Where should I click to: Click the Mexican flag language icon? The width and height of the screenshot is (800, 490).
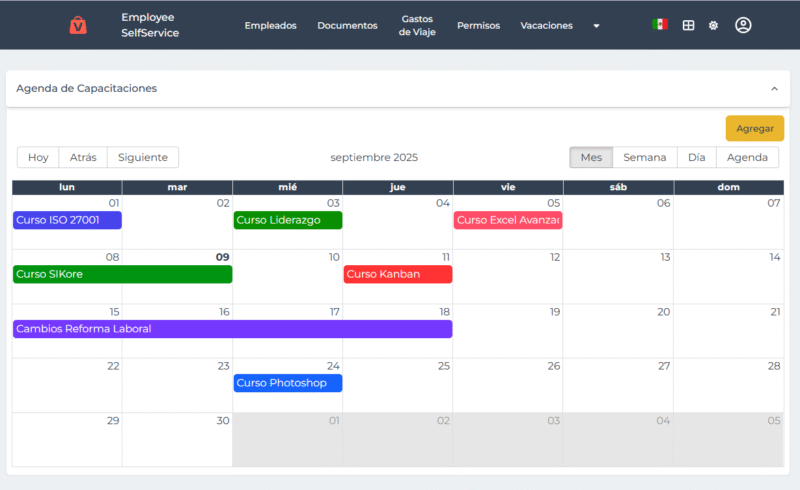(x=659, y=25)
